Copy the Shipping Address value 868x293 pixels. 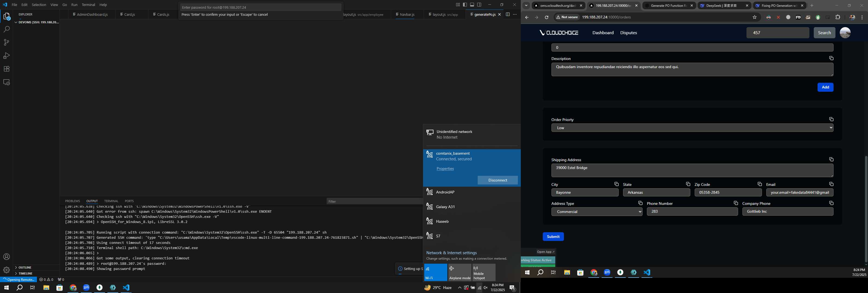[x=831, y=160]
